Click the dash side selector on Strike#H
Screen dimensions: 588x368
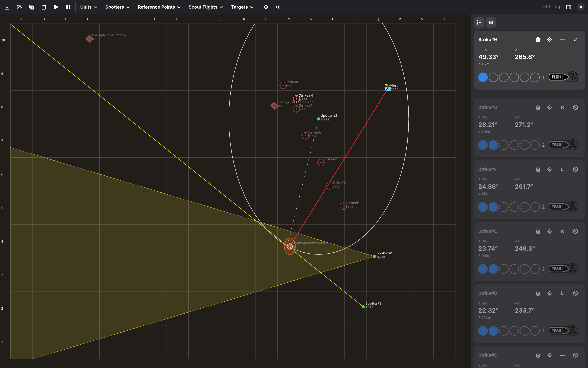(562, 39)
